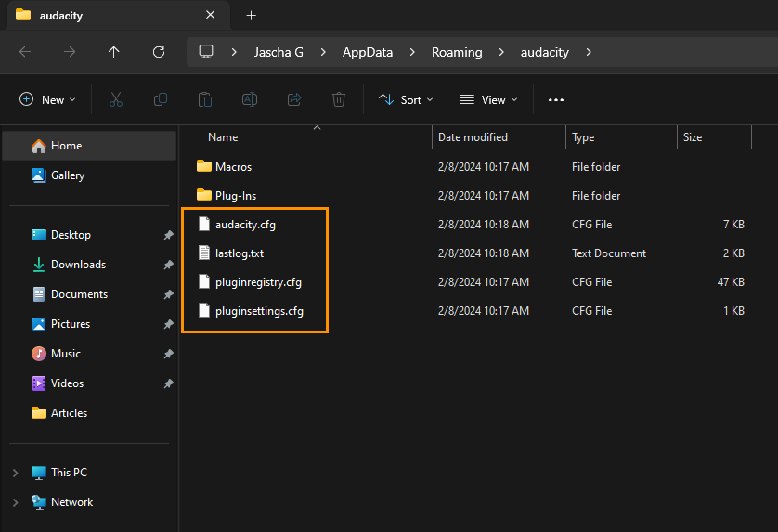Select the audacity tab title
778x532 pixels.
click(61, 16)
